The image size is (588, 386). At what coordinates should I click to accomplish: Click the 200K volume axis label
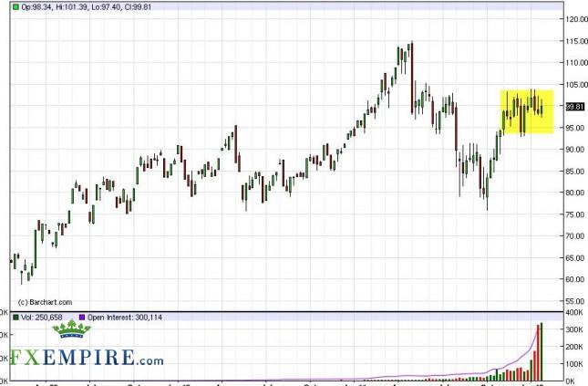574,347
